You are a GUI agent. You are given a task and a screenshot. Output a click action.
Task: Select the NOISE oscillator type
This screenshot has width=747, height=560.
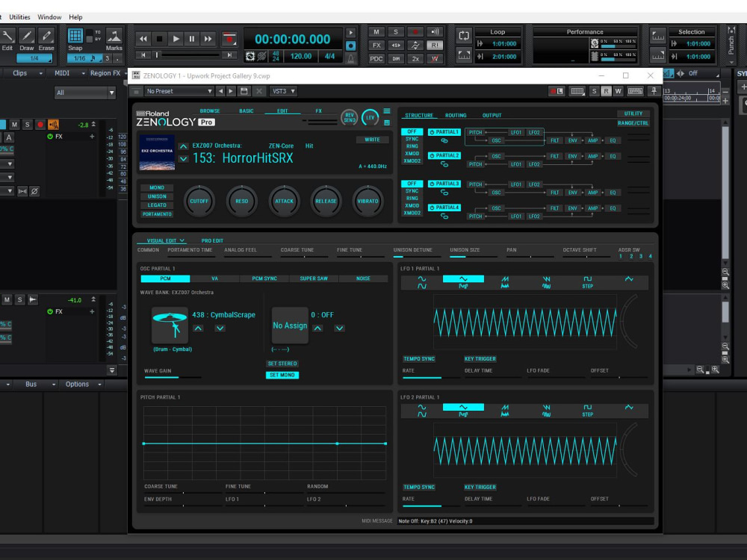tap(363, 279)
